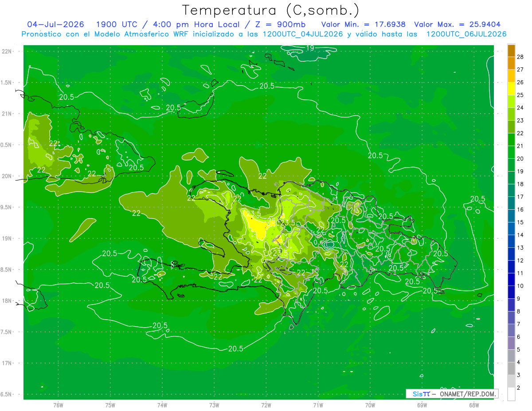This screenshot has width=532, height=411.
Task: Click the '19' contour label on the map
Action: click(x=310, y=48)
